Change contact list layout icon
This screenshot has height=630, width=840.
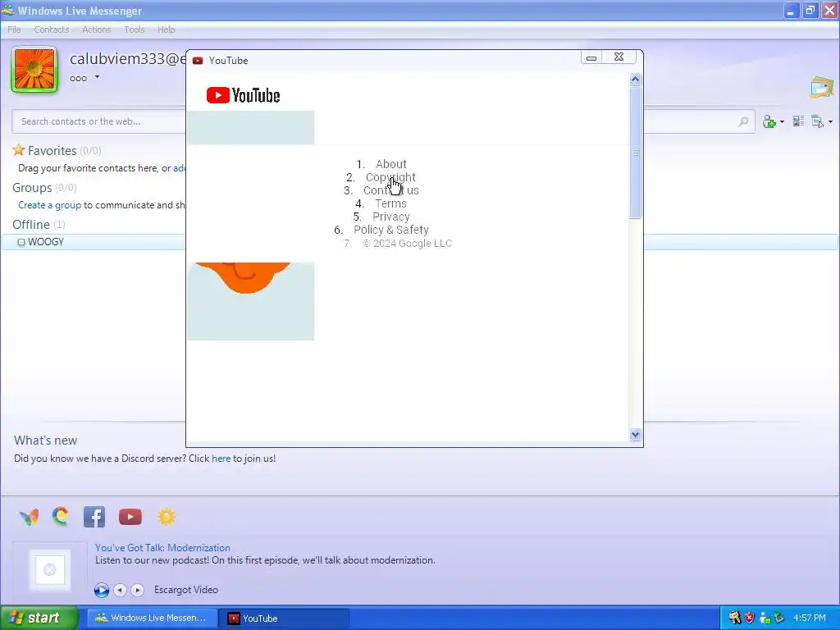tap(798, 121)
